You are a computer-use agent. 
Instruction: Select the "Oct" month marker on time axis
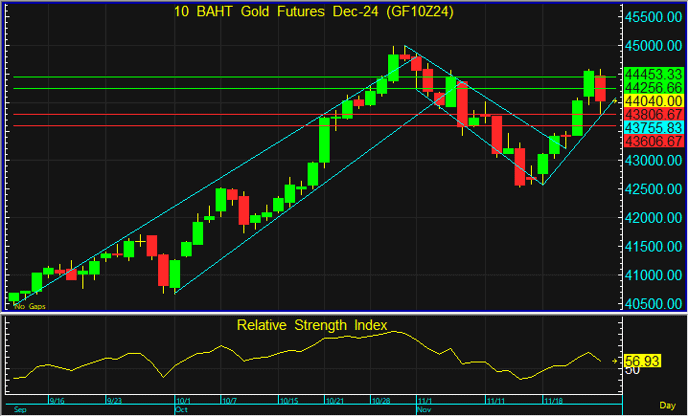183,410
